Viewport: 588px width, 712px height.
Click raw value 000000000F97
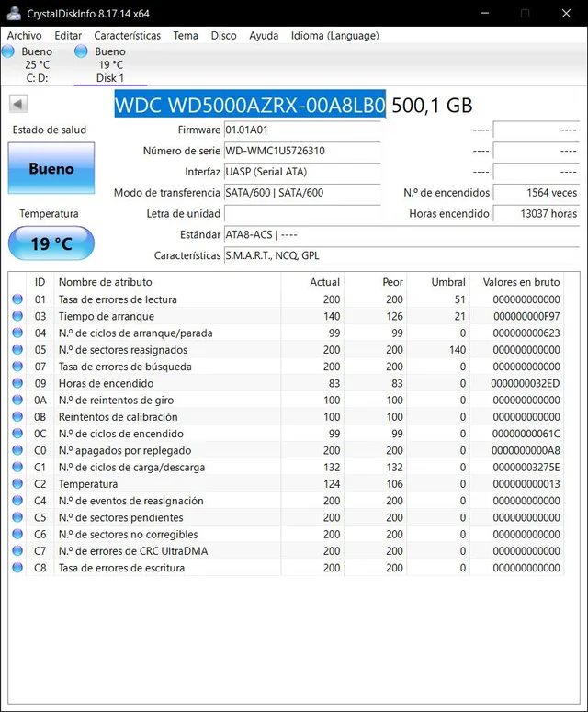(x=526, y=316)
